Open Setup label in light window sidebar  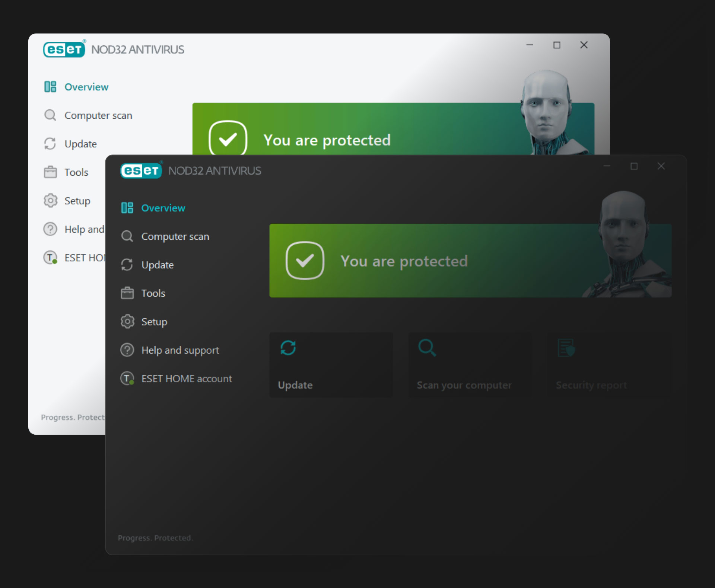click(x=77, y=201)
